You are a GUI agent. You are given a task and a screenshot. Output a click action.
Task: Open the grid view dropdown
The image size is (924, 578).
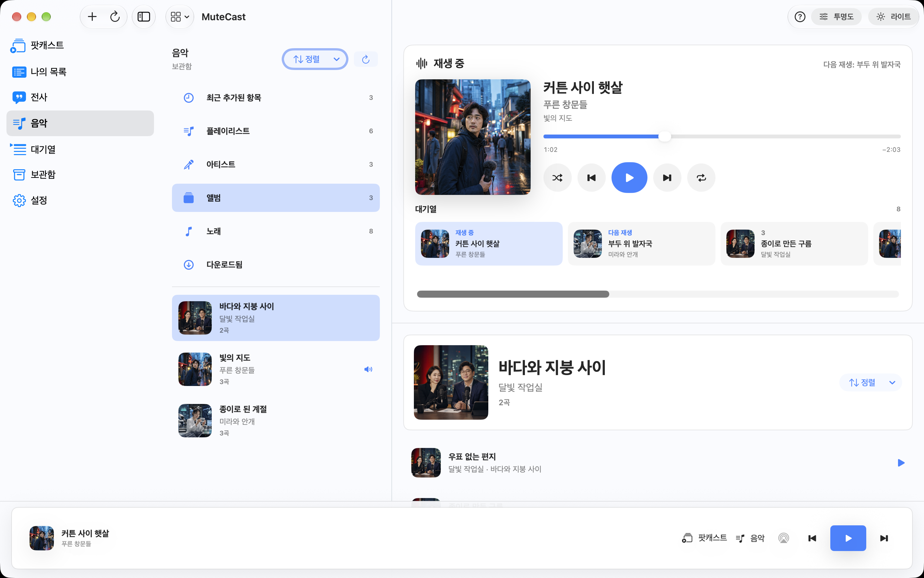point(180,17)
